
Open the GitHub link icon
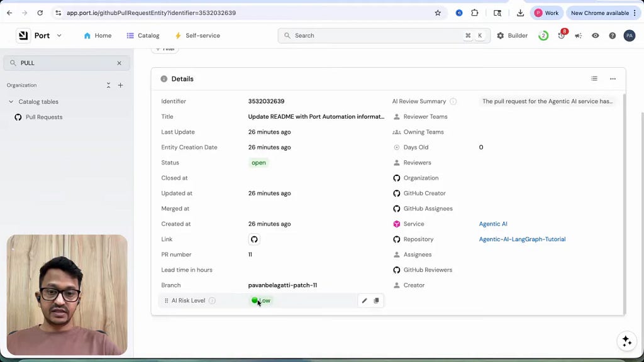[254, 239]
